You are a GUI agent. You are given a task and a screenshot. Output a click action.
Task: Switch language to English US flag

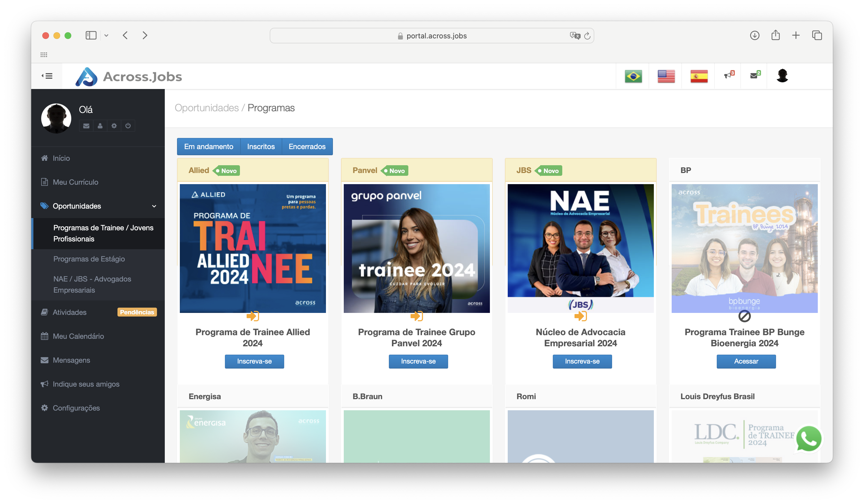pyautogui.click(x=666, y=76)
